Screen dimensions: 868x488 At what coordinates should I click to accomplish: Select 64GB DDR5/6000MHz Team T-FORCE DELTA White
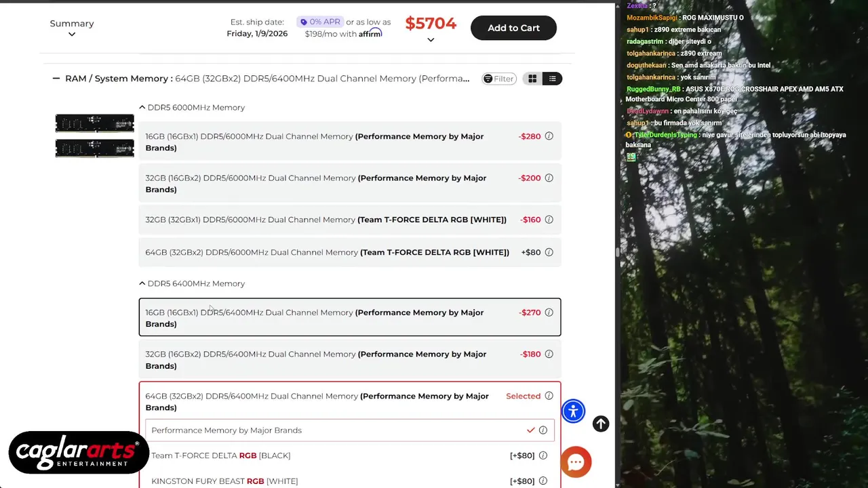(x=350, y=252)
